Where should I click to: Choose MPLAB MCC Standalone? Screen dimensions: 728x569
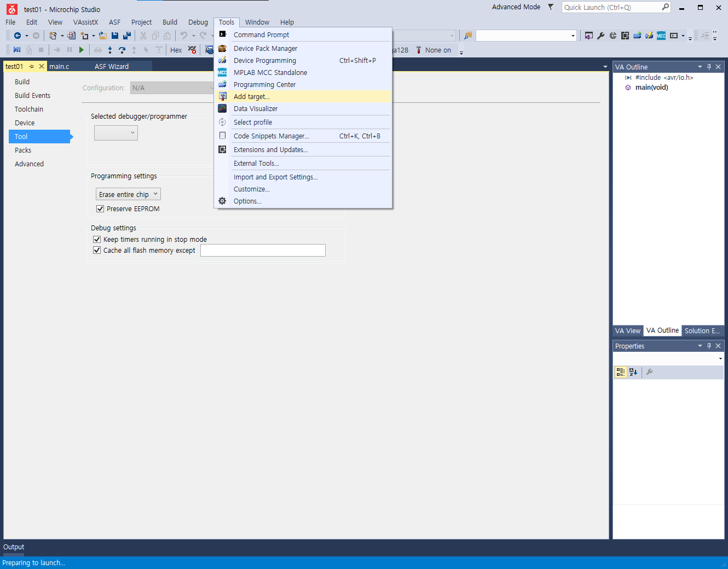[x=303, y=72]
